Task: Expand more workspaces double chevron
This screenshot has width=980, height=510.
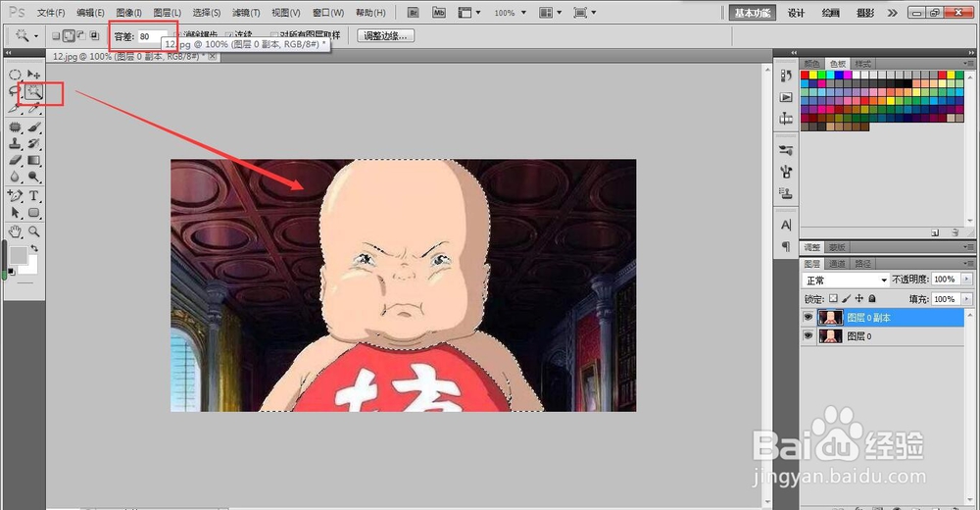Action: pos(893,13)
